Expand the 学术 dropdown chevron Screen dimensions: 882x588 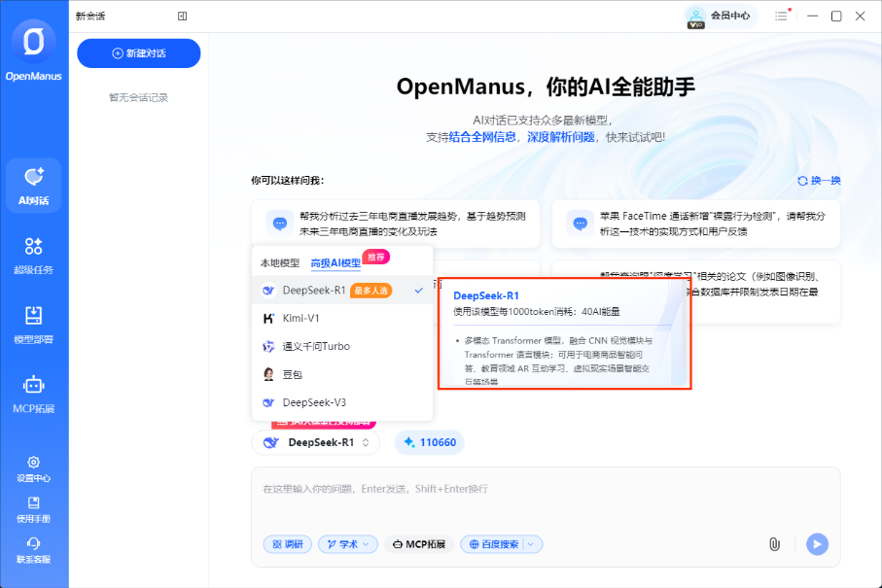point(364,544)
